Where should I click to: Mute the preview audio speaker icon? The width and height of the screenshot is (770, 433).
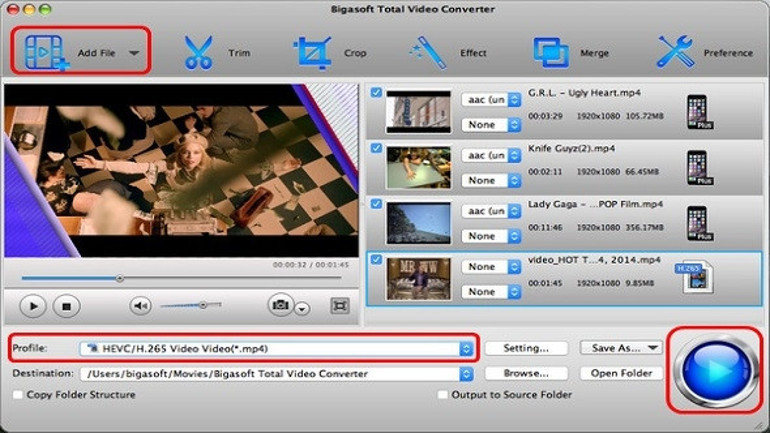click(140, 306)
